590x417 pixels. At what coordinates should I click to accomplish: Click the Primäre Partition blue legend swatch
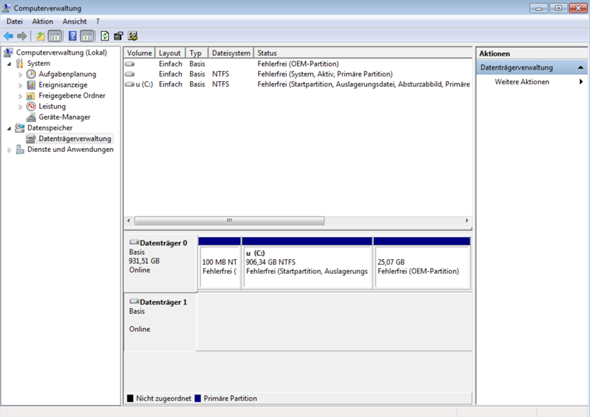198,398
